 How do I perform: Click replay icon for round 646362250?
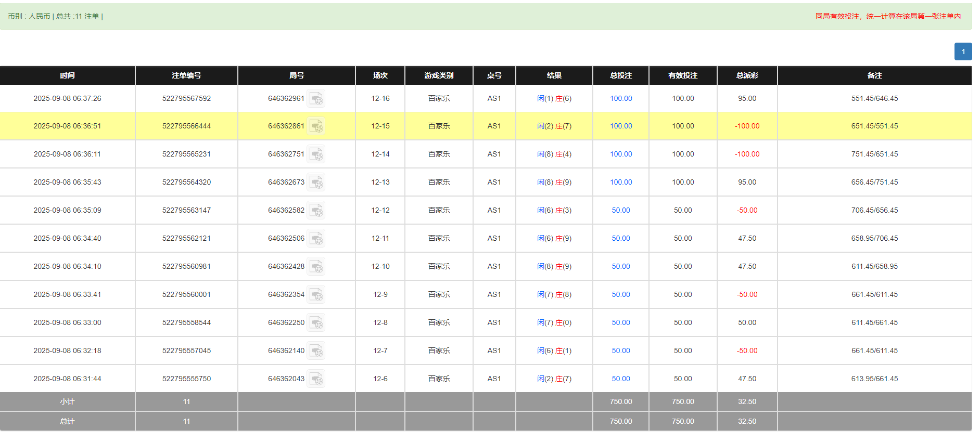pos(316,323)
